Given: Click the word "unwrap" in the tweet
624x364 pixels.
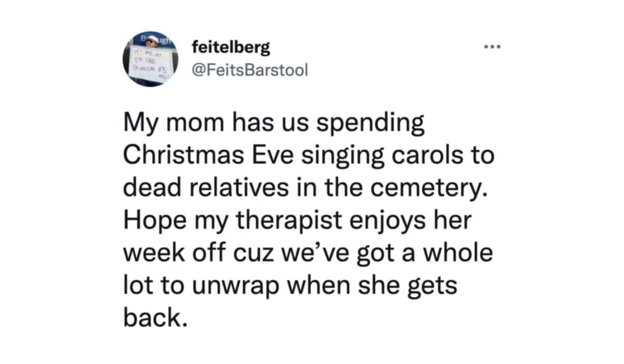Looking at the screenshot, I should 235,285.
